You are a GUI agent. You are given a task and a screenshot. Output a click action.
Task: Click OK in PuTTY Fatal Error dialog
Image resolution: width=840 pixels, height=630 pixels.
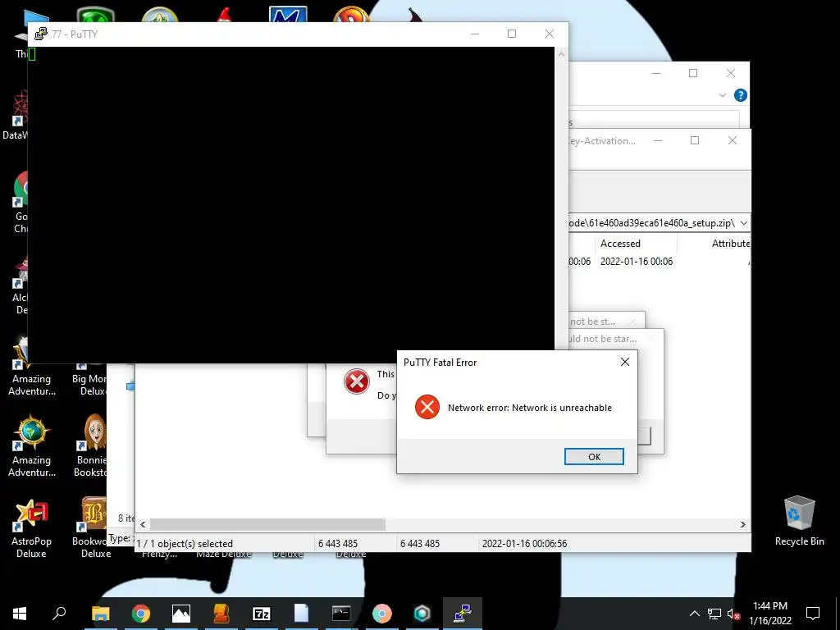pos(594,456)
